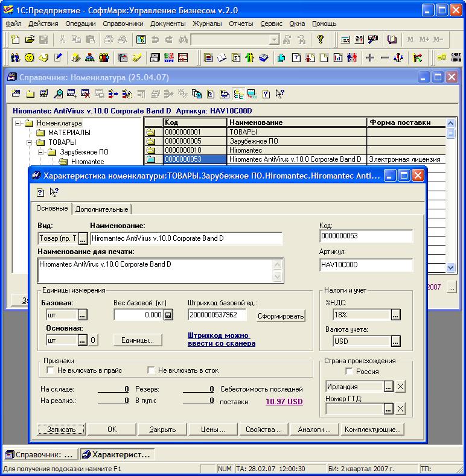Image resolution: width=466 pixels, height=476 pixels.
Task: Click the СЧЕТ invoice icon at toolbar end
Action: coord(456,57)
